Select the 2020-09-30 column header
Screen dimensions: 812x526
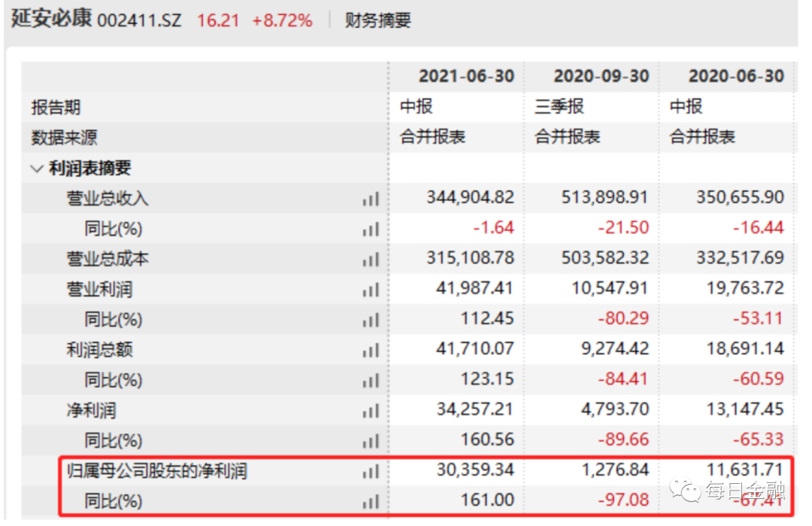601,76
